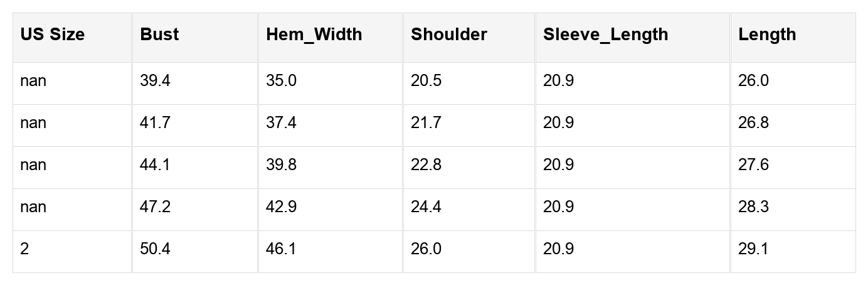Click the Bust value 50.4
Screen dimensions: 868x285
(155, 249)
